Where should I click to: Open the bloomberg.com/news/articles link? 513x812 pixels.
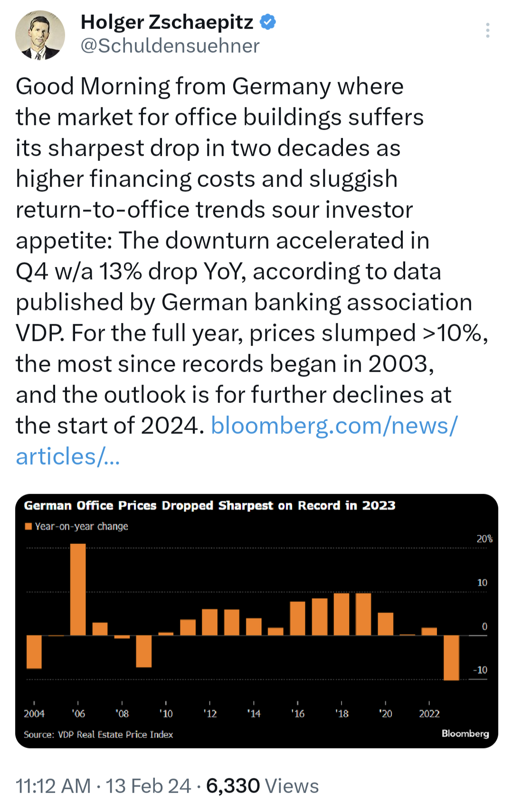coord(237,441)
